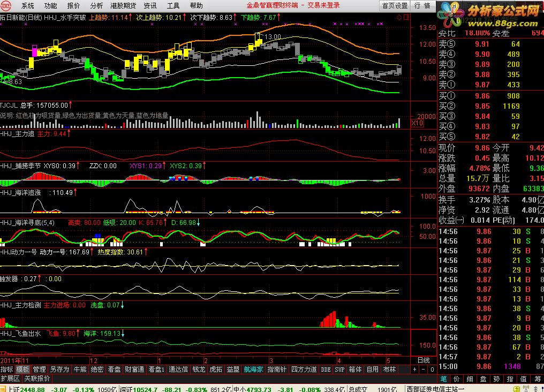Select the 指南针 template tab
The height and width of the screenshot is (392, 544).
point(277,370)
